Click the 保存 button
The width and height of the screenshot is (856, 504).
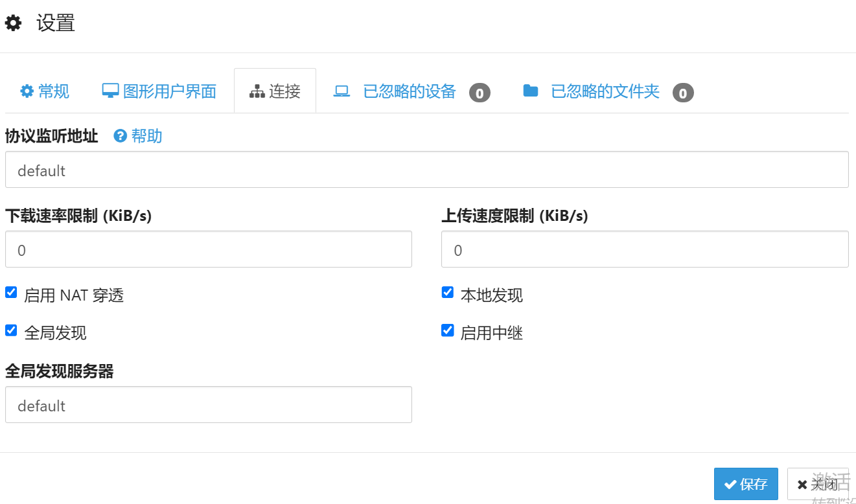click(746, 484)
